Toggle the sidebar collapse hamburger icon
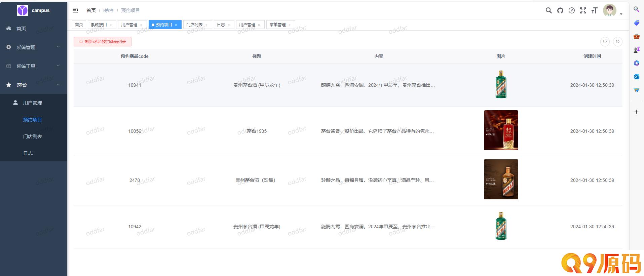 75,10
